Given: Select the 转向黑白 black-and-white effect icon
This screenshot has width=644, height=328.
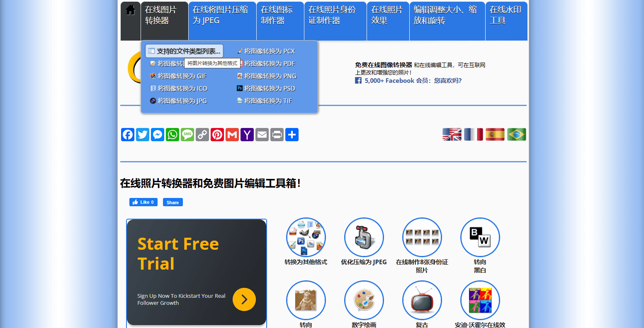Looking at the screenshot, I should point(480,237).
